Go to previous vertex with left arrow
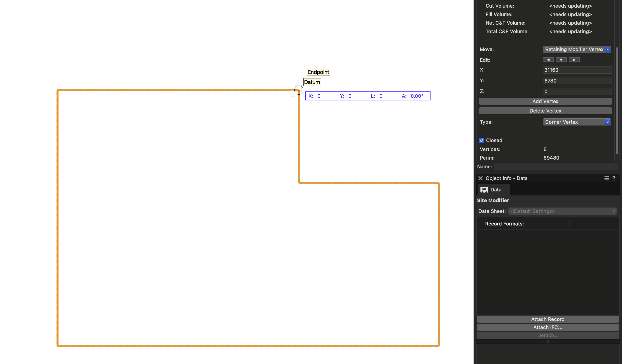622x364 pixels. pyautogui.click(x=548, y=60)
